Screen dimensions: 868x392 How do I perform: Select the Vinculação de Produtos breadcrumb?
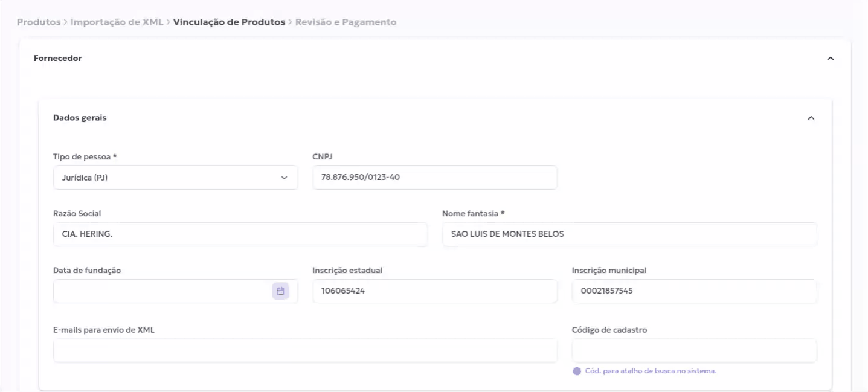pyautogui.click(x=229, y=22)
